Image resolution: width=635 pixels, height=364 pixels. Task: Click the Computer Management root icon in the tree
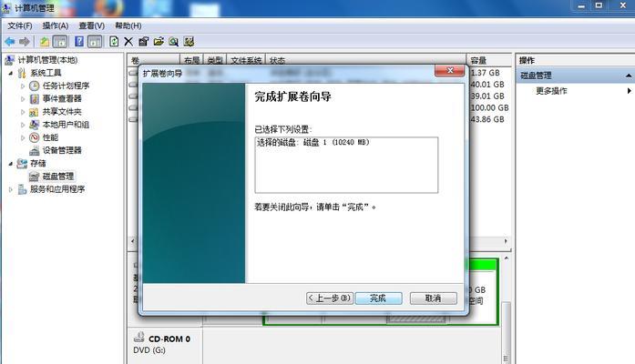pos(9,60)
